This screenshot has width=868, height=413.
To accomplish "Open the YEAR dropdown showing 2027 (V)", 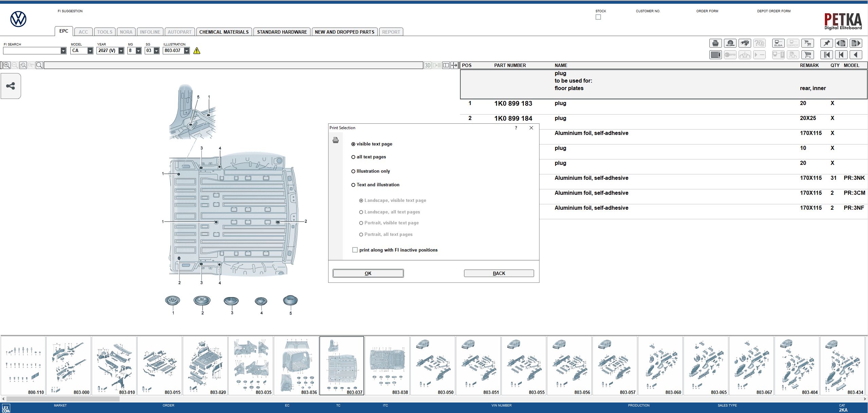I will point(121,51).
